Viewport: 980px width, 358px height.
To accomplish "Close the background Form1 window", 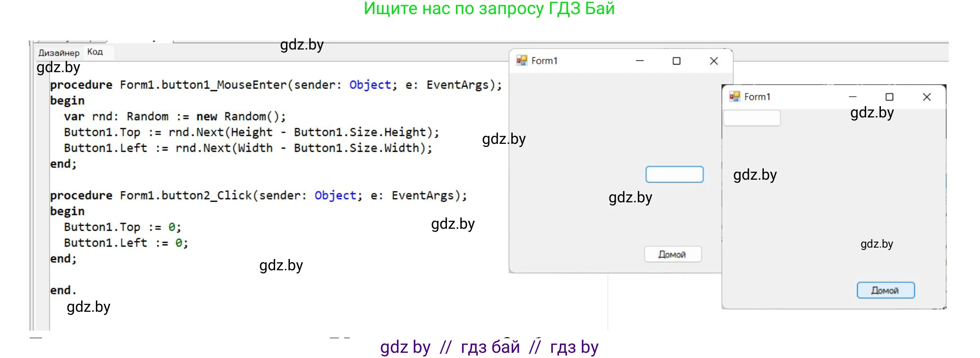I will [x=714, y=61].
